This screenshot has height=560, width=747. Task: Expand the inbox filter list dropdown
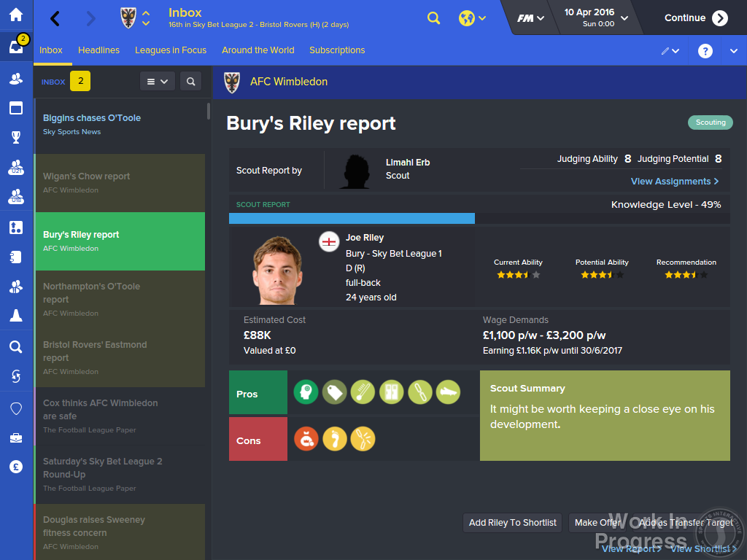coord(158,82)
